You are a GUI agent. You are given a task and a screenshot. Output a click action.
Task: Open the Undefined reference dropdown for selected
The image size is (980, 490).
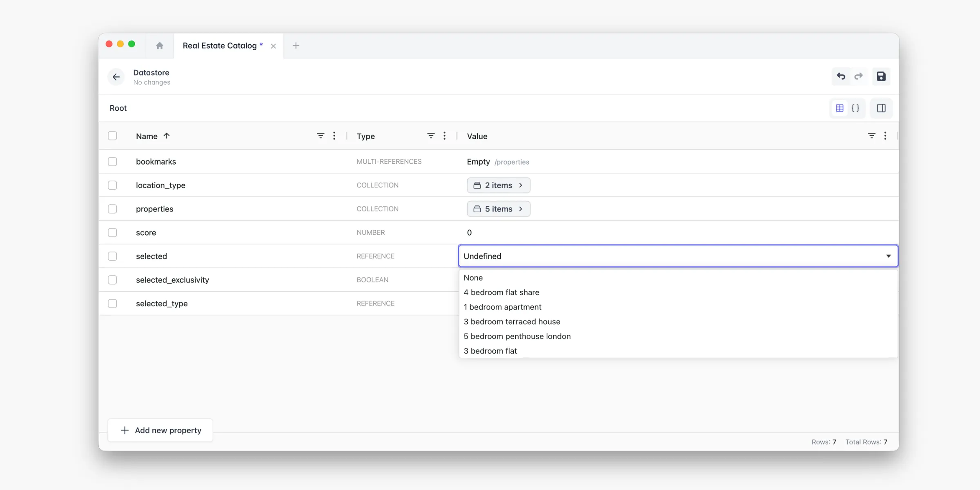[678, 256]
